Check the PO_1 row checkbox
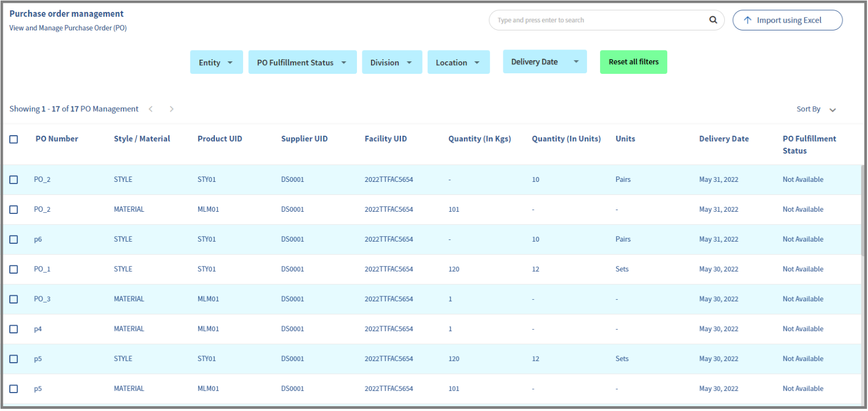This screenshot has height=411, width=868. tap(14, 269)
